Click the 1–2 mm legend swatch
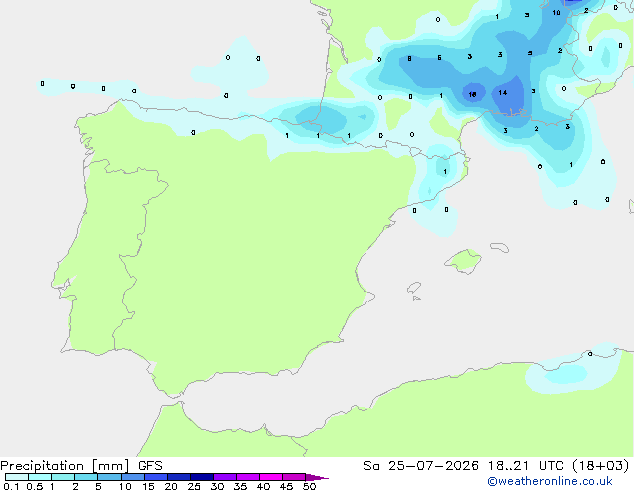 63,477
